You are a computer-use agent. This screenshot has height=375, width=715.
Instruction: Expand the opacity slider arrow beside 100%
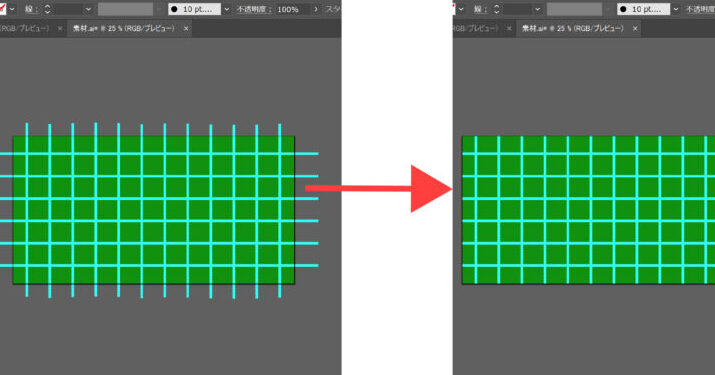(x=316, y=9)
